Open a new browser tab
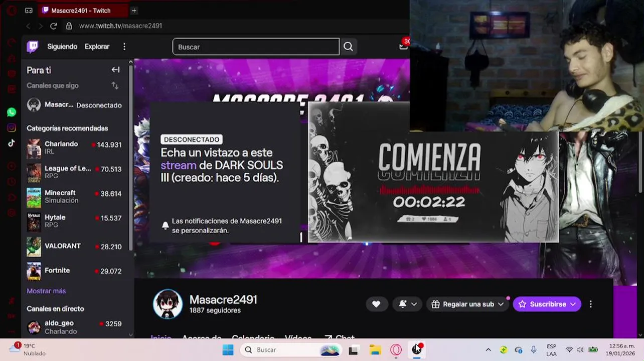644x361 pixels. pyautogui.click(x=134, y=11)
